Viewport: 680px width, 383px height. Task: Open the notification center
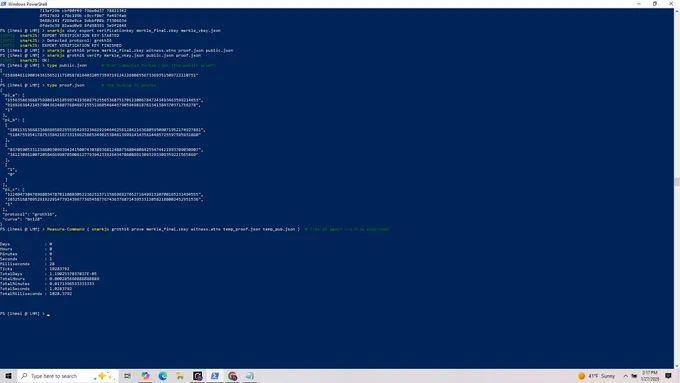click(668, 376)
